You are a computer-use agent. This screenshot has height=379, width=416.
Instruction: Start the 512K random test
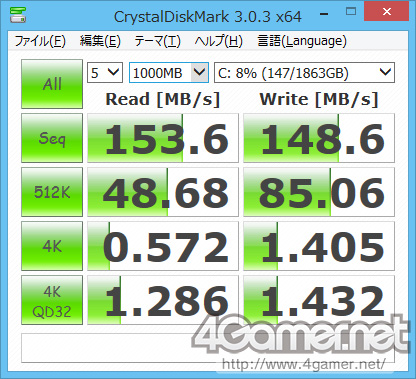pos(52,192)
